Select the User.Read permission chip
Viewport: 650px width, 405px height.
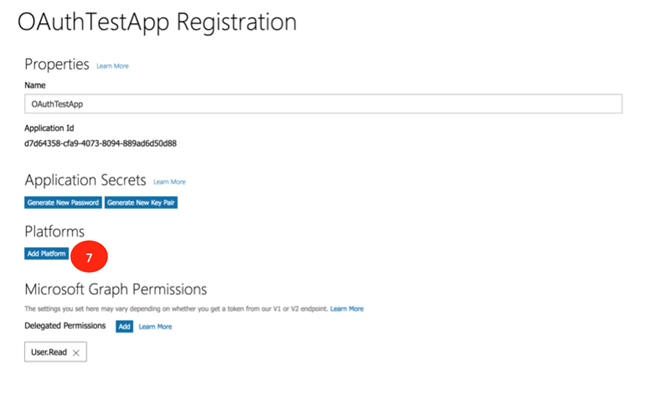pos(48,353)
